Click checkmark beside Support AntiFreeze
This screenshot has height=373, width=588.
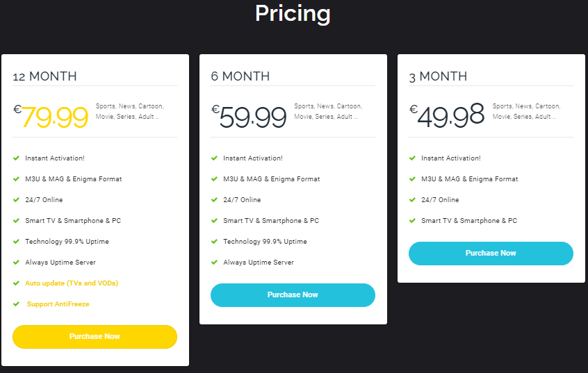[x=16, y=304]
